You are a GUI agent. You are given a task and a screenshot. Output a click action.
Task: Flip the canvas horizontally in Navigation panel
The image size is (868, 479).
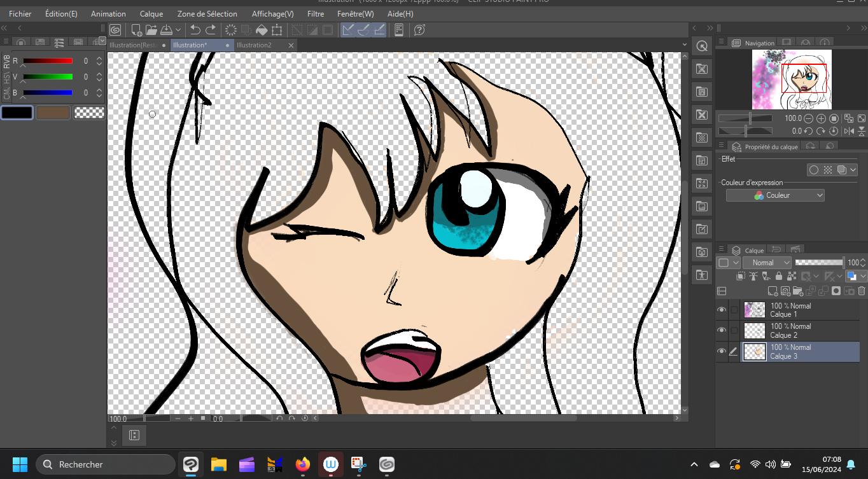click(x=849, y=131)
